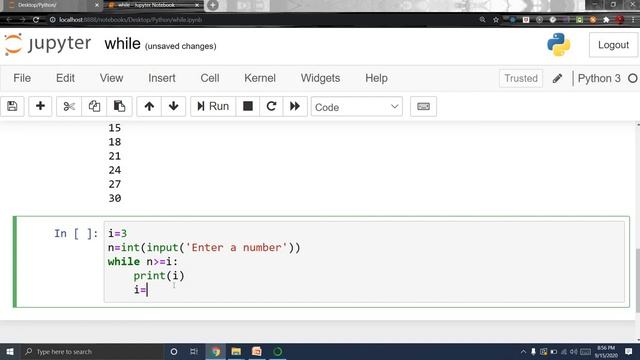Viewport: 640px width, 360px height.
Task: Click the output value 21
Action: pyautogui.click(x=115, y=156)
